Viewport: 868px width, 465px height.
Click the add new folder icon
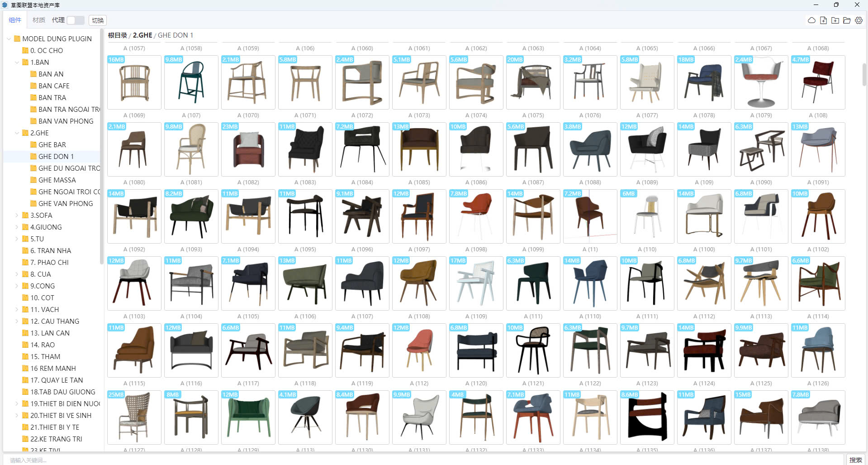coord(835,20)
